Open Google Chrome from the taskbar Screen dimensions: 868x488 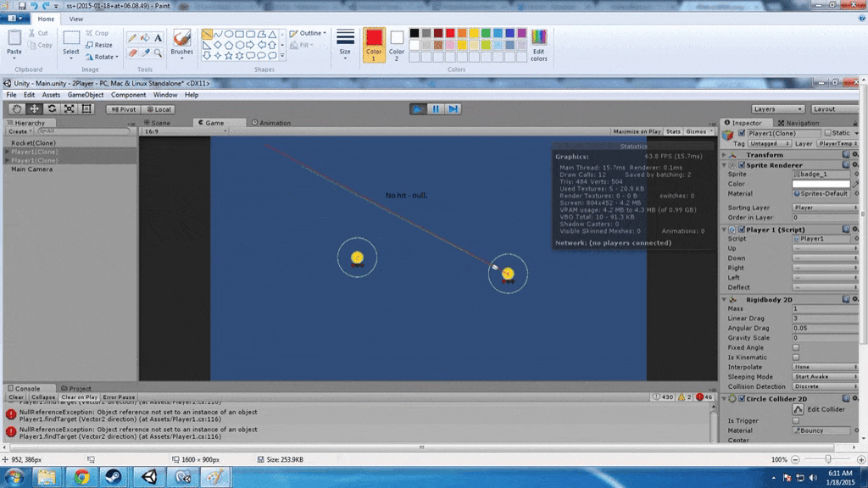[82, 477]
